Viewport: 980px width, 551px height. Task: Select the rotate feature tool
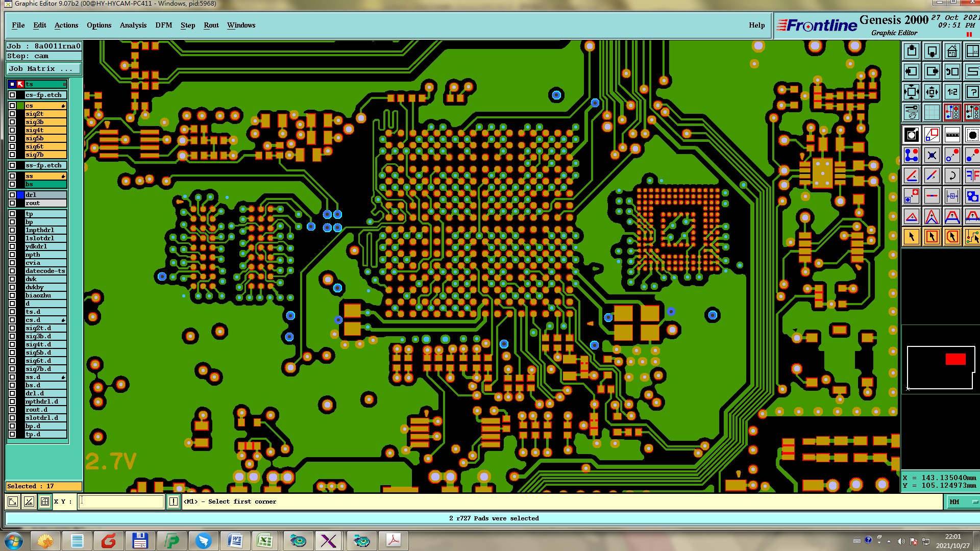[952, 176]
